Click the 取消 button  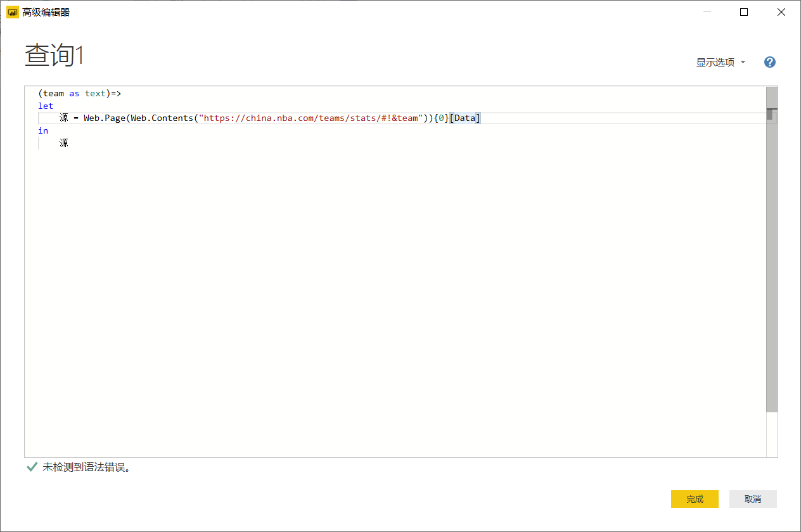point(753,499)
